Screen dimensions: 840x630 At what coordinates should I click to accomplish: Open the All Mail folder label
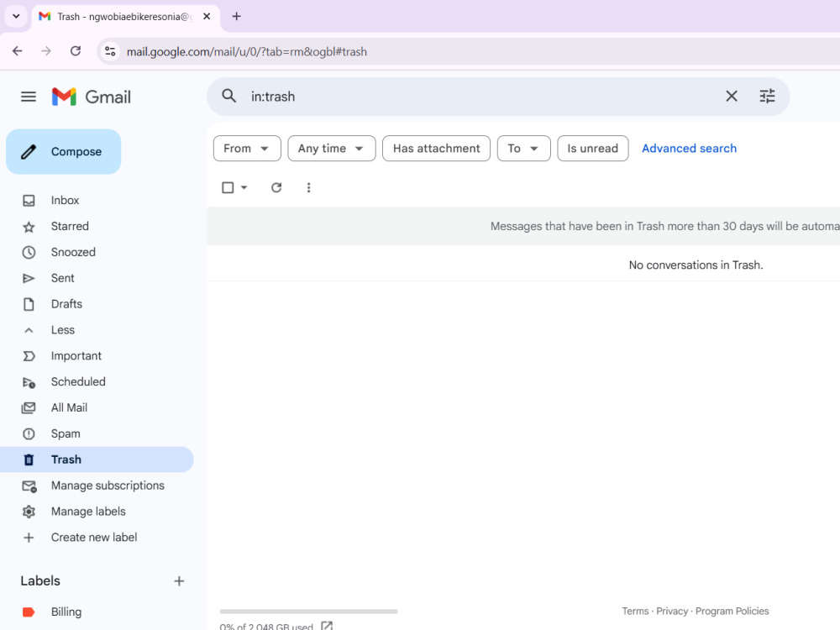click(69, 408)
